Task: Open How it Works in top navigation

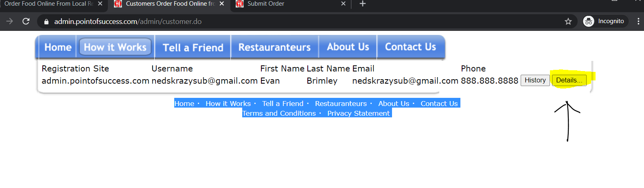Action: point(115,47)
